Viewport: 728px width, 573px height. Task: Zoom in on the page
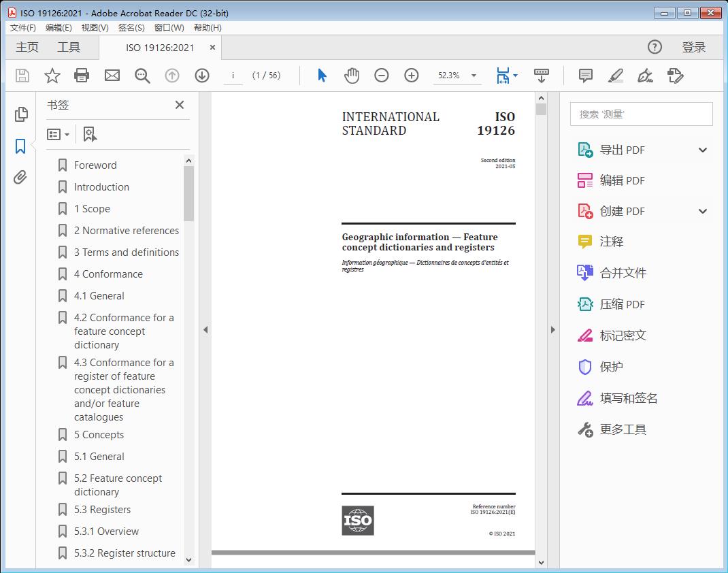[411, 76]
